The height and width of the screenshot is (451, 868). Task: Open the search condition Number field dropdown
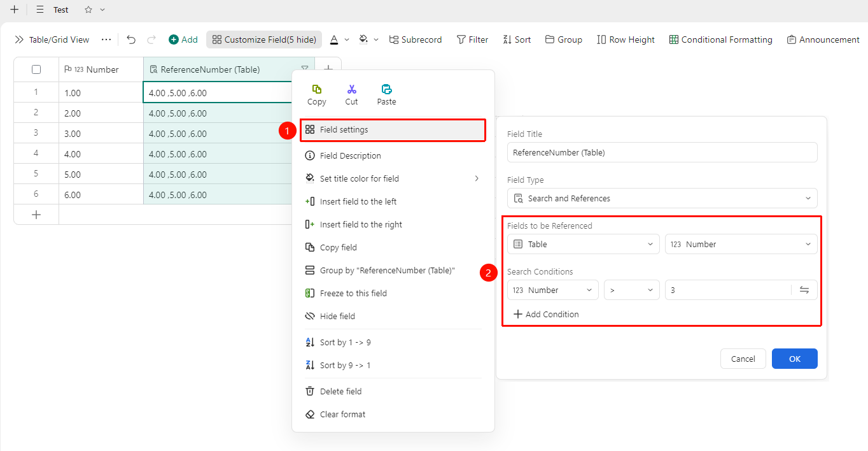(x=553, y=290)
